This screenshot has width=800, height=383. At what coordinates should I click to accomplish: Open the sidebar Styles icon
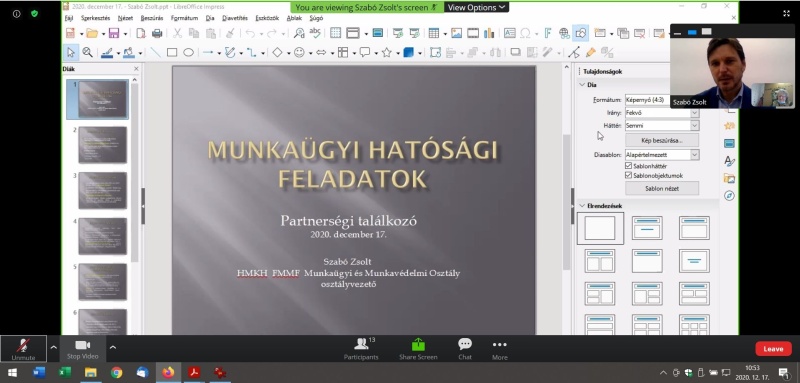(730, 161)
